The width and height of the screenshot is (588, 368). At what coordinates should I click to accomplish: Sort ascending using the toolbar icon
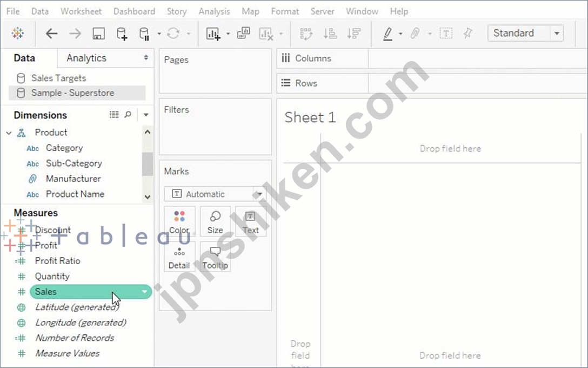click(330, 34)
